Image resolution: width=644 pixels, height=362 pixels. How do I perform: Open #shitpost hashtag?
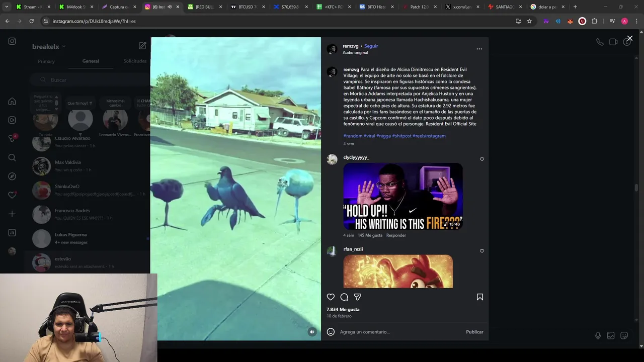[x=401, y=136]
